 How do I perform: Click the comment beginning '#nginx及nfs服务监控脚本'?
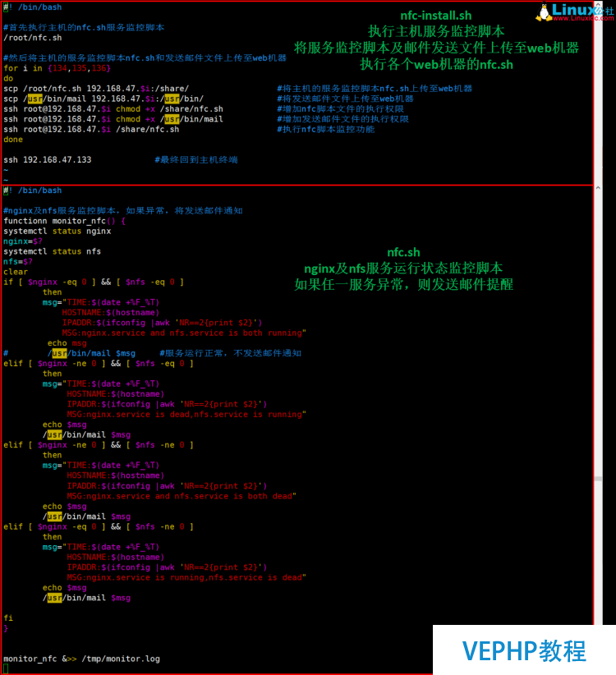(x=123, y=211)
